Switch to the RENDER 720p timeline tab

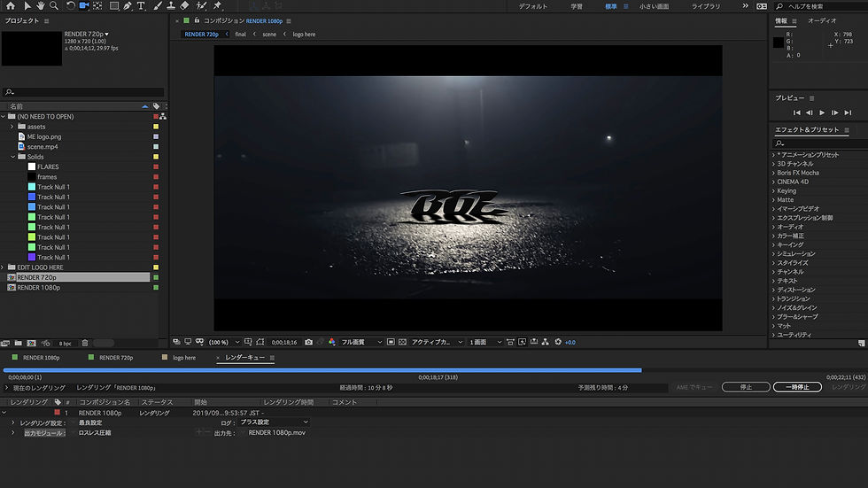116,358
